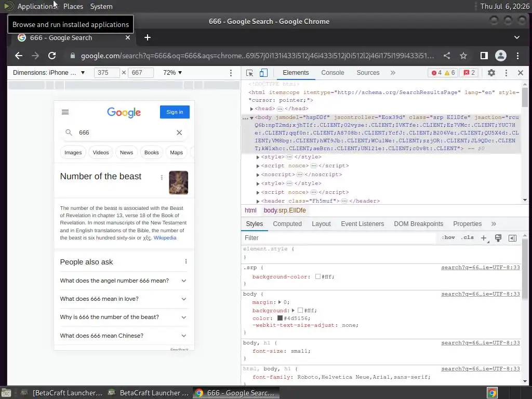Click the styles Filter input field
Image resolution: width=532 pixels, height=399 pixels.
coord(339,238)
